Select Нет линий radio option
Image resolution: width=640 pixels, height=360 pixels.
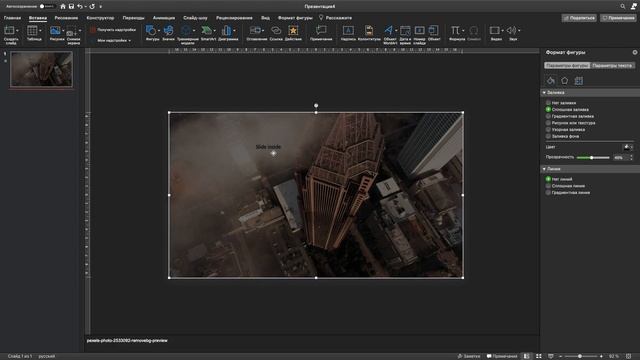coord(548,179)
